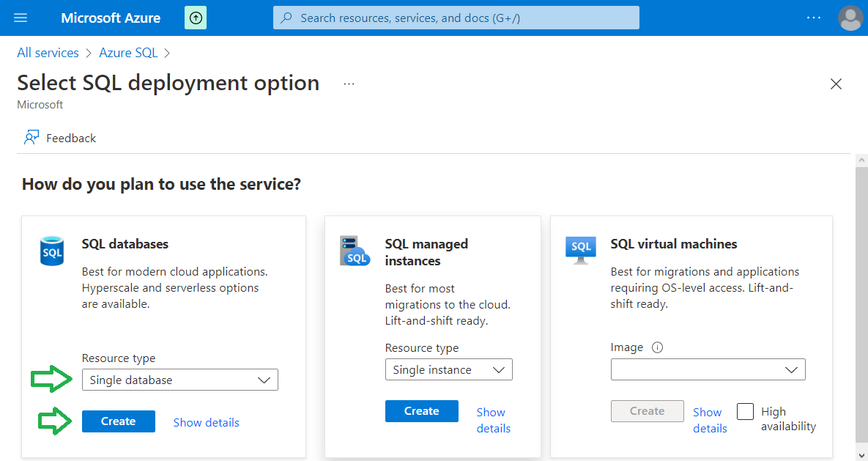Click the scrollbar up arrow

click(x=861, y=160)
